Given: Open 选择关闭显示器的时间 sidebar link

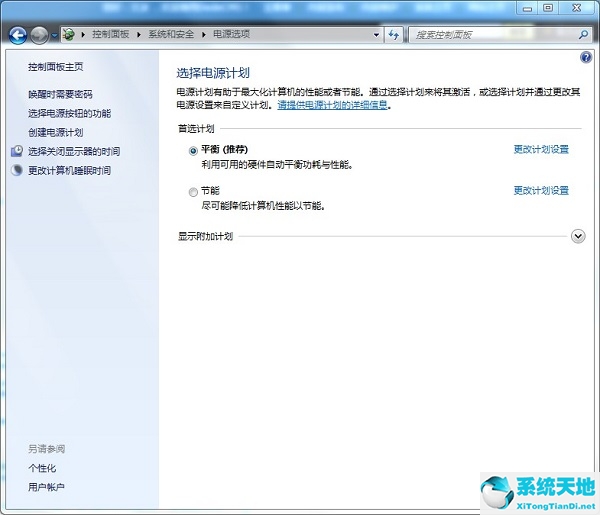Looking at the screenshot, I should tap(74, 152).
